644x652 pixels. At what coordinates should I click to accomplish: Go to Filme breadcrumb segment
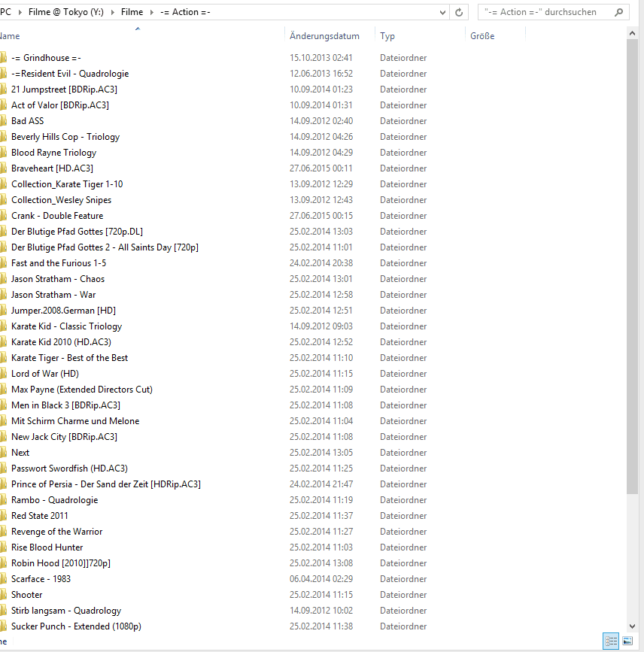(132, 12)
